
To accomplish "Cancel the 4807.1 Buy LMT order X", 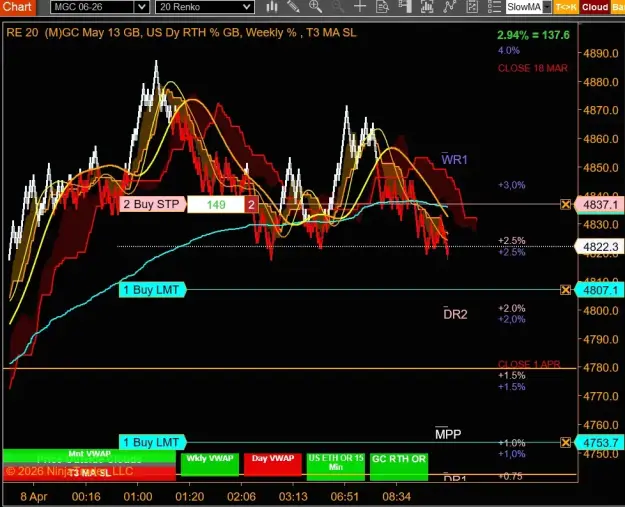I will tap(565, 290).
